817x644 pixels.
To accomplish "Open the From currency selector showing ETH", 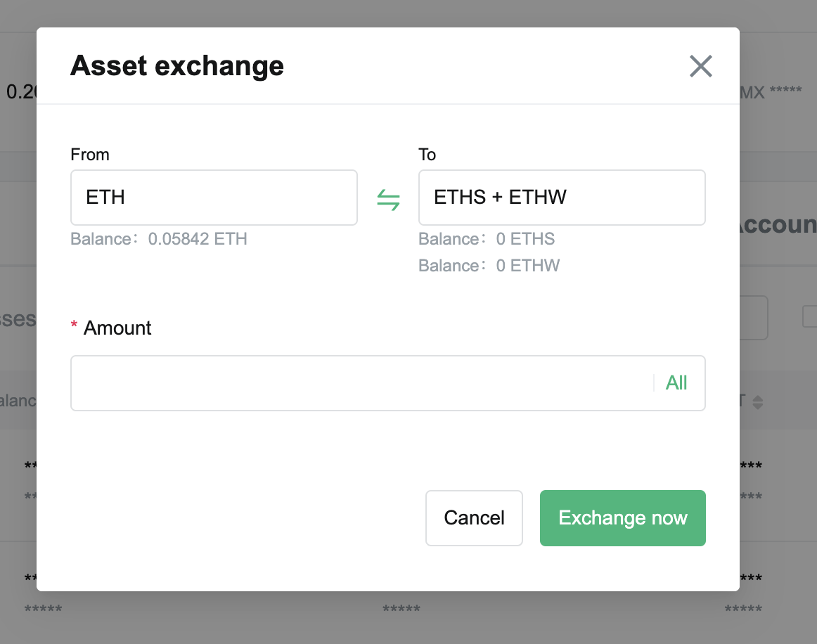I will point(214,198).
